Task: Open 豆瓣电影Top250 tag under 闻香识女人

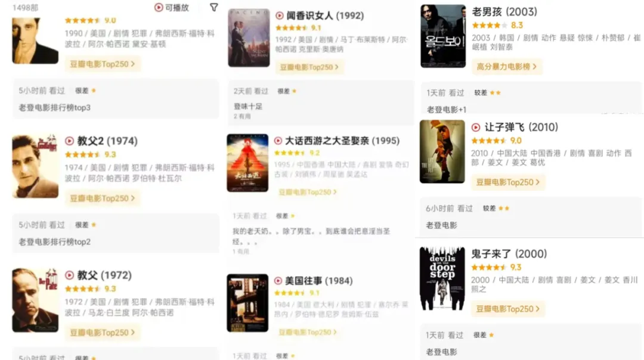Action: tap(309, 67)
